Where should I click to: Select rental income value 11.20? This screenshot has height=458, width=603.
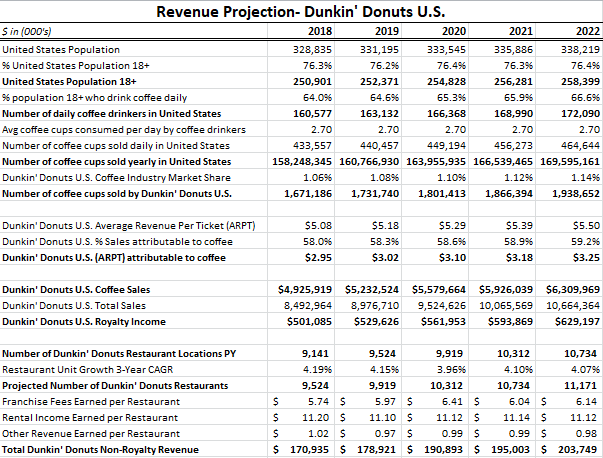pyautogui.click(x=316, y=418)
